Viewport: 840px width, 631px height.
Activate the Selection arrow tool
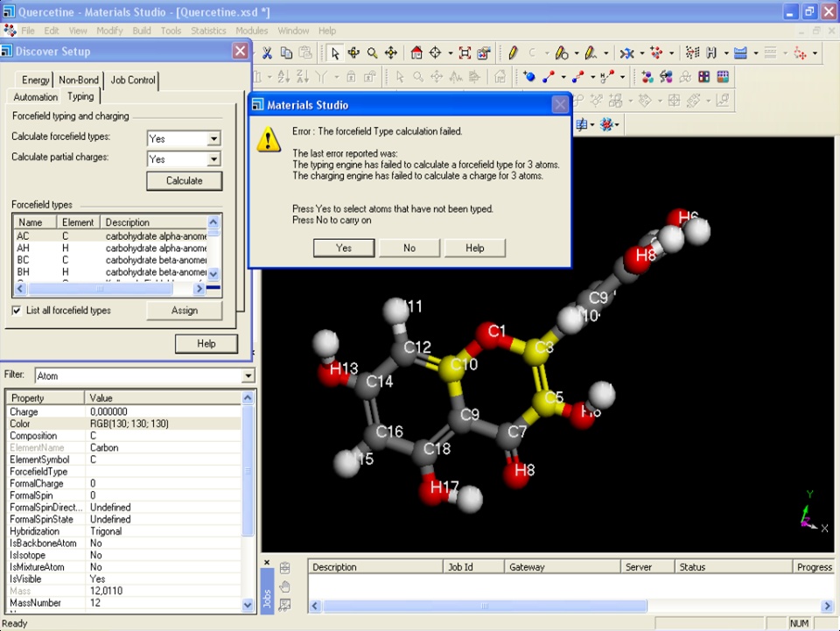tap(335, 53)
